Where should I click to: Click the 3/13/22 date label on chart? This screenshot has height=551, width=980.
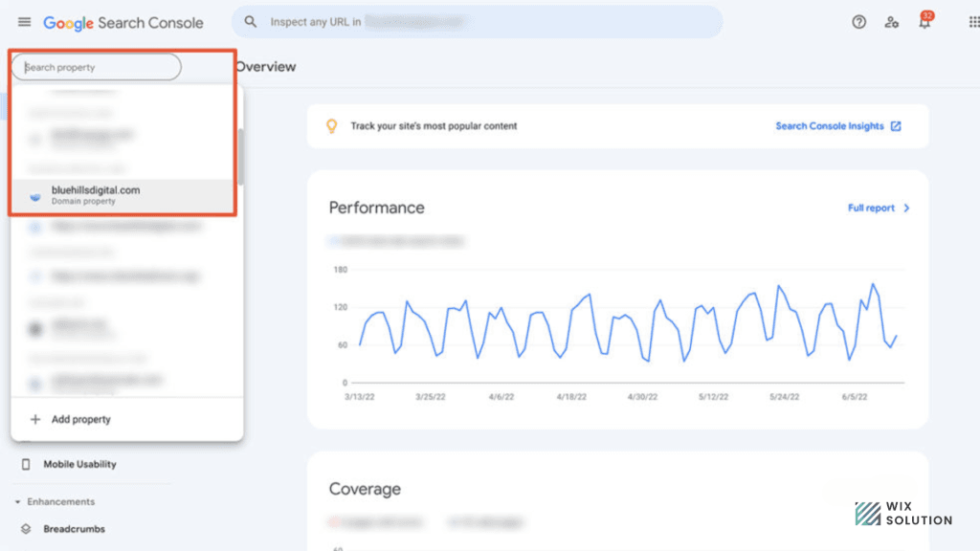[x=360, y=397]
